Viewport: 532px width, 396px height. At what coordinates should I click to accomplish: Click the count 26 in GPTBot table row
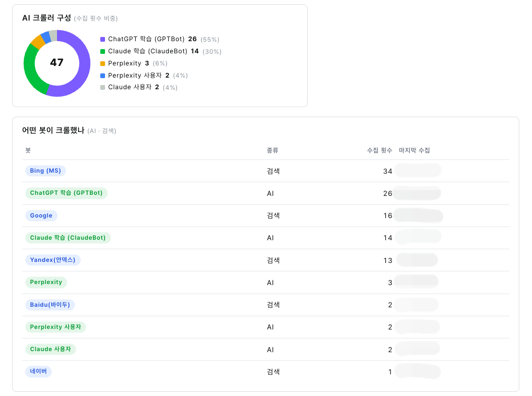point(387,193)
